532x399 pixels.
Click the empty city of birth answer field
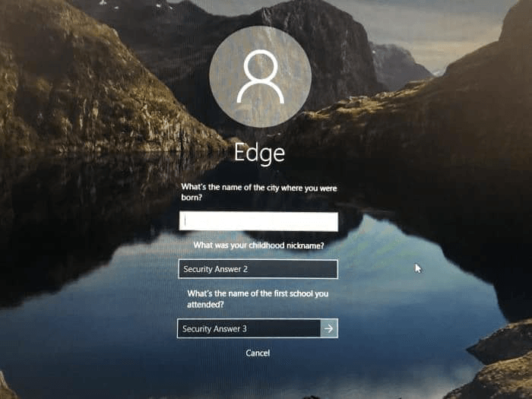(258, 221)
